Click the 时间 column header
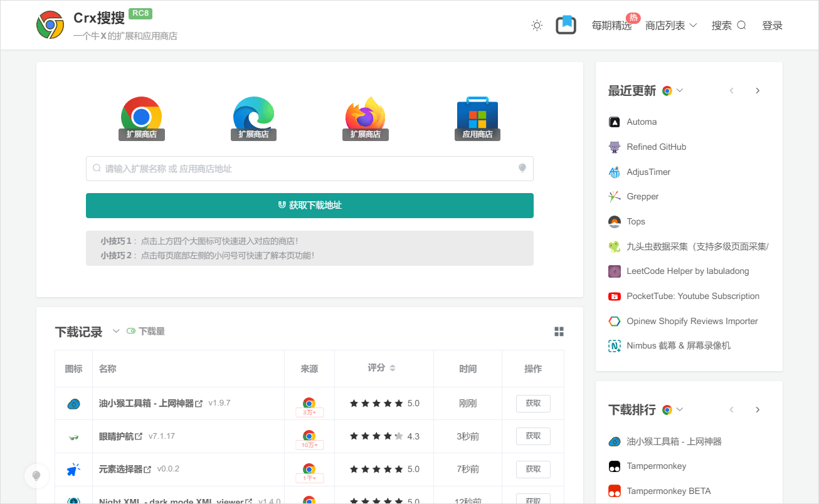 click(468, 369)
